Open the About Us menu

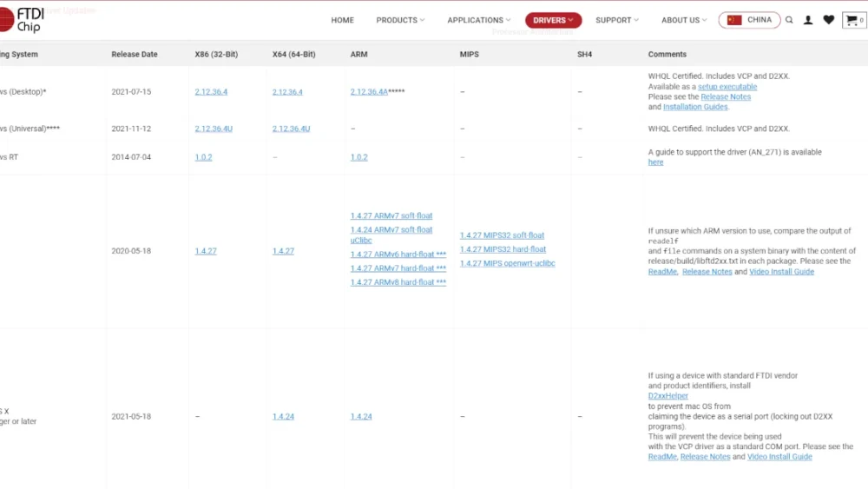(684, 20)
